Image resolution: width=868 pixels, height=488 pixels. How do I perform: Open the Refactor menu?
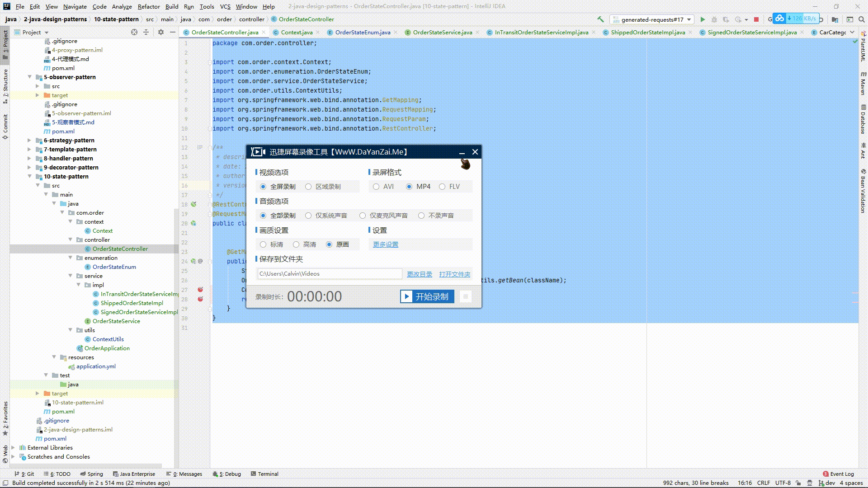click(149, 6)
